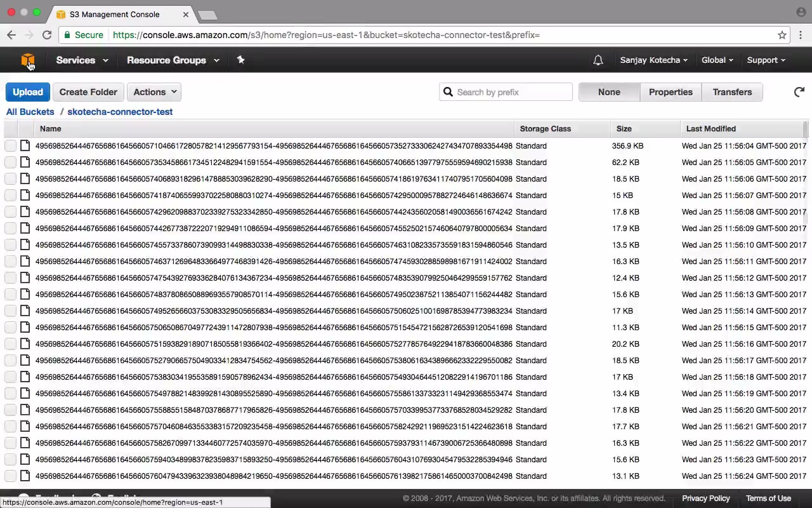Click the AWS console home cube icon
Image resolution: width=812 pixels, height=508 pixels.
[x=27, y=60]
